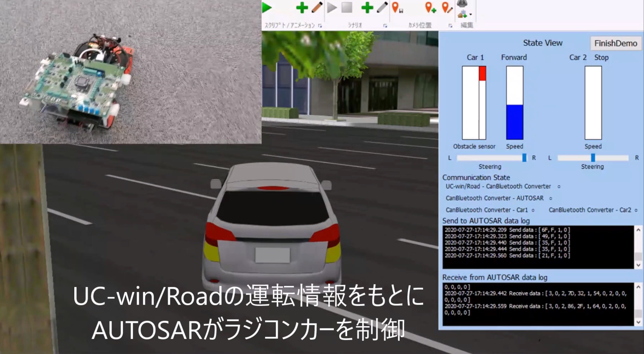Viewport: 644px width, 354px height.
Task: Click the 'State View' heading text
Action: 543,43
